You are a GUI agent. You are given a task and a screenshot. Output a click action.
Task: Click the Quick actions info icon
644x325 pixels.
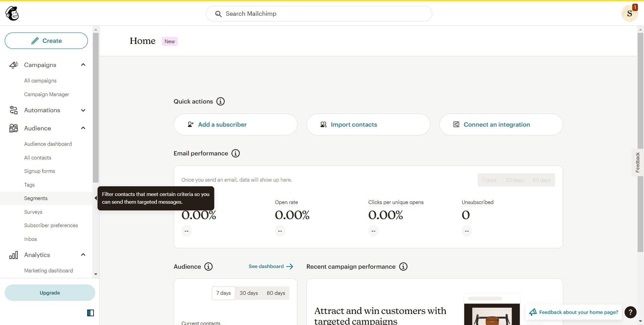coord(220,102)
